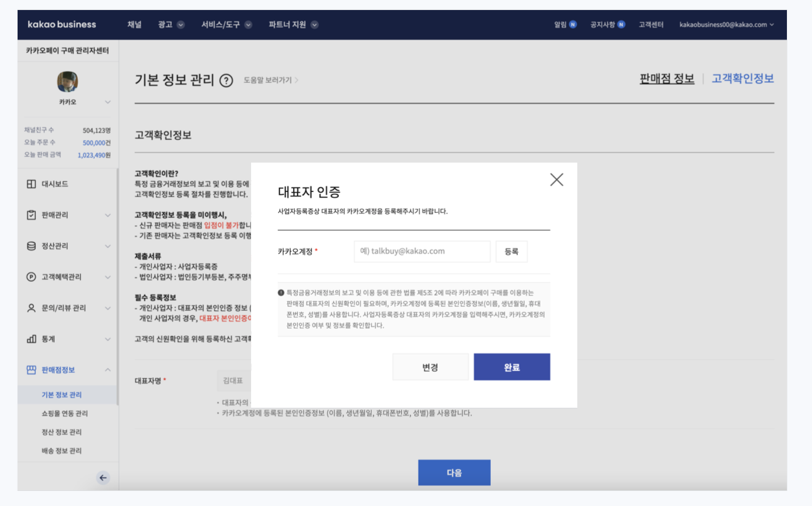Click the 500,000건 today's orders value
Viewport: 812px width, 506px height.
[97, 143]
